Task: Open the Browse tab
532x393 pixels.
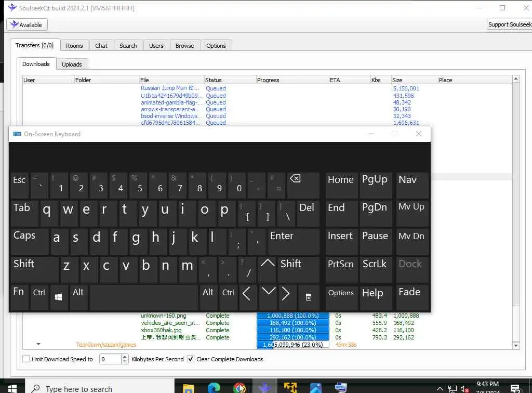Action: [184, 45]
